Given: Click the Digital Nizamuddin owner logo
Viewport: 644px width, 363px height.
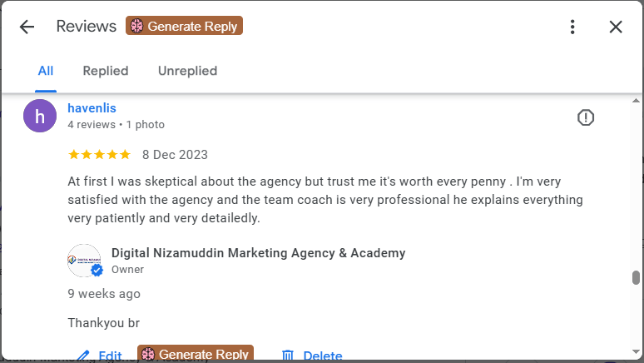Looking at the screenshot, I should 83,260.
